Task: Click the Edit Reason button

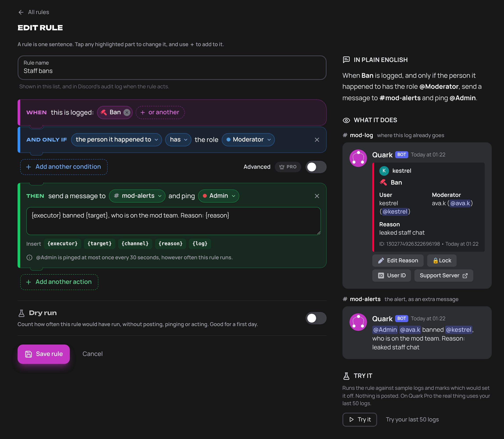Action: [398, 260]
